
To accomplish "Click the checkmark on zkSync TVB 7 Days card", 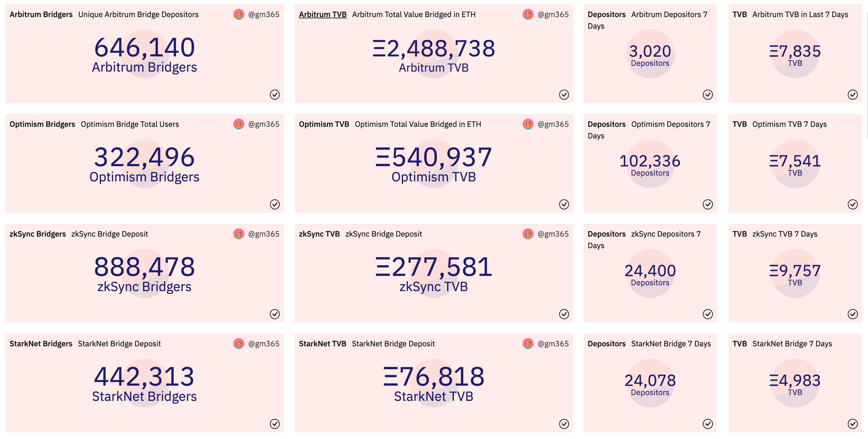I will click(852, 314).
